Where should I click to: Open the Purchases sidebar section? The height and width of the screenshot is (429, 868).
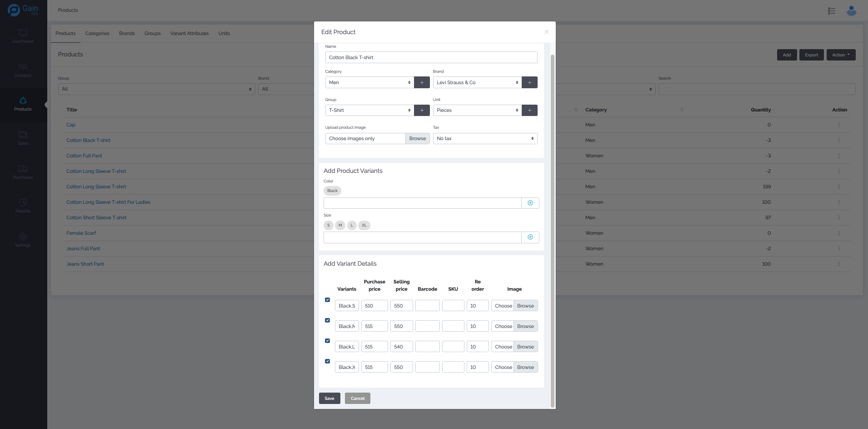click(x=23, y=172)
